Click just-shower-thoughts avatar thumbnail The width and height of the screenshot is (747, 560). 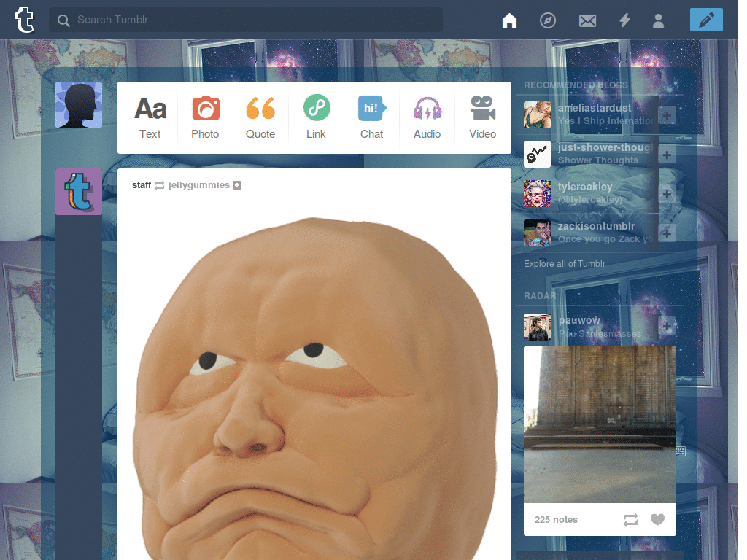click(537, 155)
